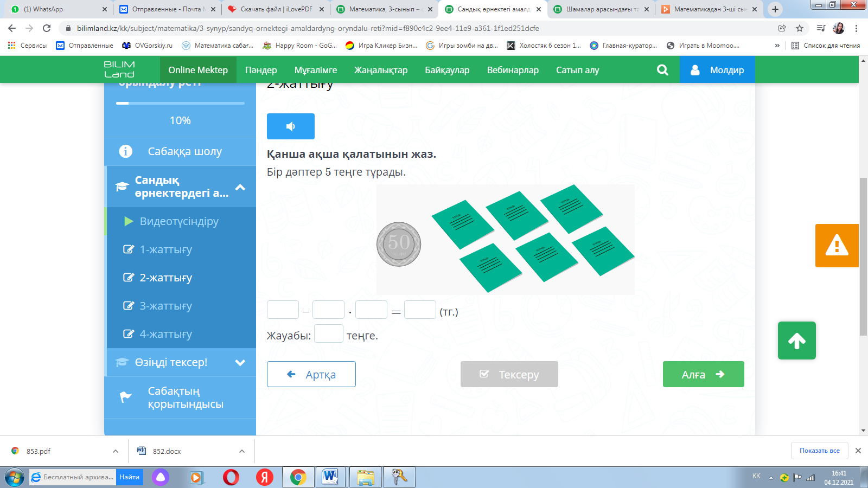Click the multiplier input box after the dot
The height and width of the screenshot is (488, 868).
pyautogui.click(x=371, y=310)
